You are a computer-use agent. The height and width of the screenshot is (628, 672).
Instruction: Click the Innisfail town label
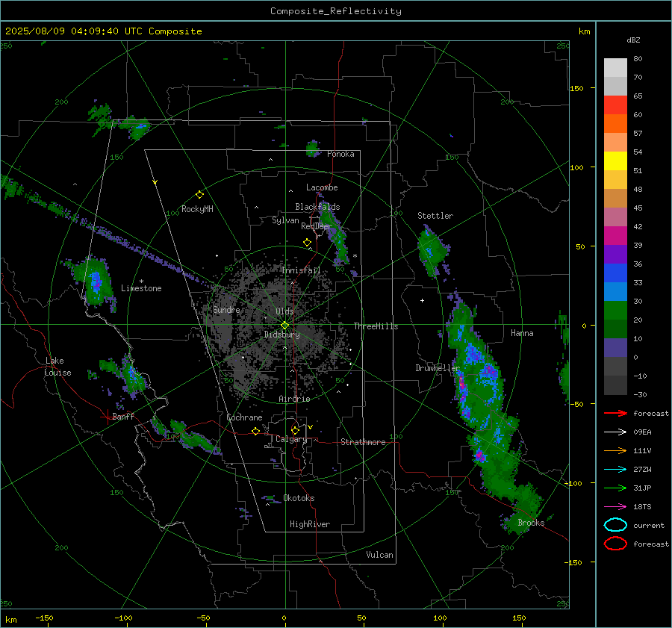point(301,270)
